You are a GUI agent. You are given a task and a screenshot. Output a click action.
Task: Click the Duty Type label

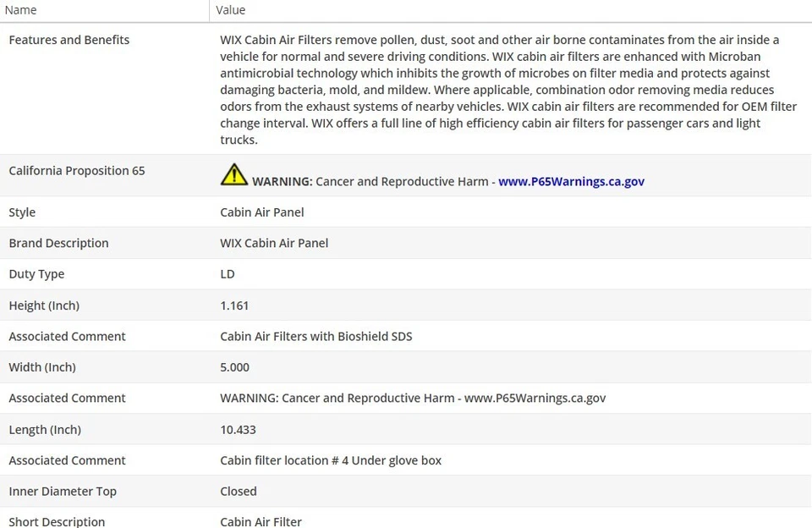(36, 274)
